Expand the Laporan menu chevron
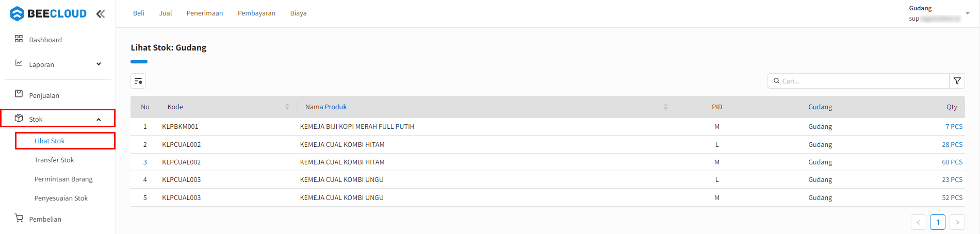This screenshot has width=980, height=234. point(99,64)
